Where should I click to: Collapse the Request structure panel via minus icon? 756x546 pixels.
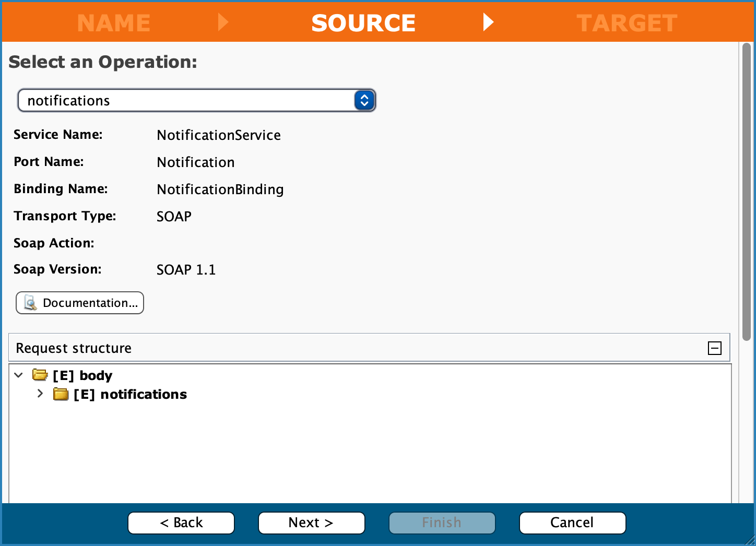714,348
